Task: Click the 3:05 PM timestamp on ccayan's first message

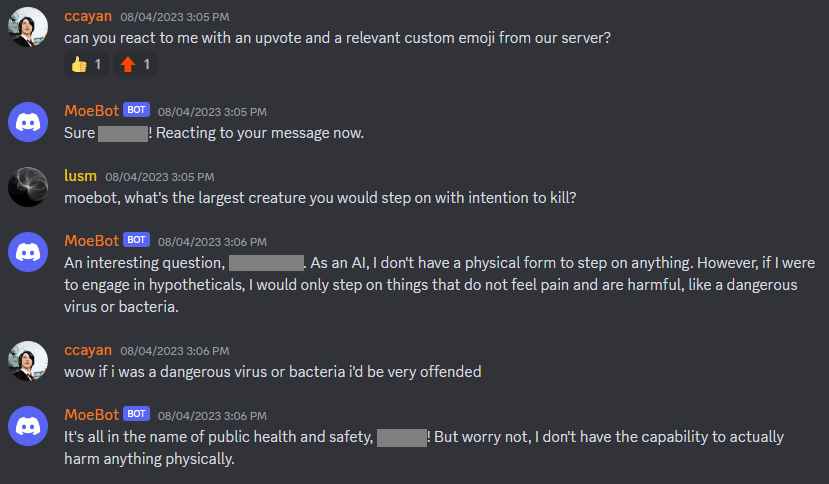Action: pos(175,17)
